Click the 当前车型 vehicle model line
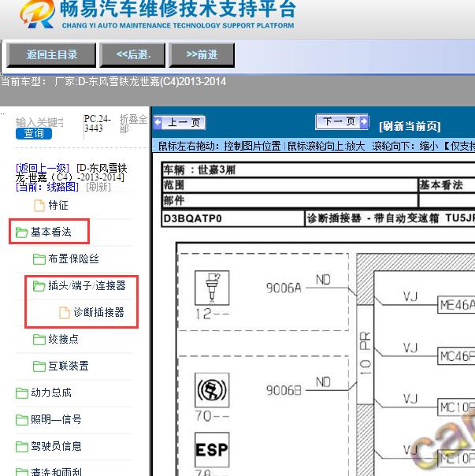 [x=113, y=82]
